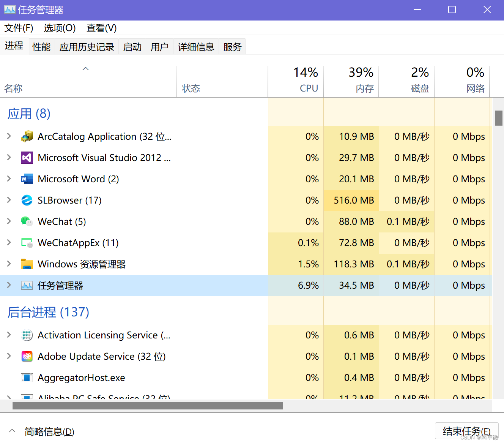This screenshot has height=444, width=504.
Task: Click the WeChat process icon
Action: (x=27, y=221)
